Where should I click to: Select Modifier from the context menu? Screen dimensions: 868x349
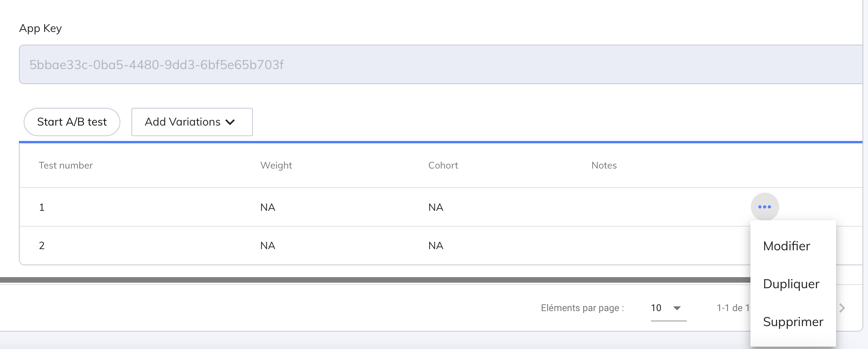(786, 246)
